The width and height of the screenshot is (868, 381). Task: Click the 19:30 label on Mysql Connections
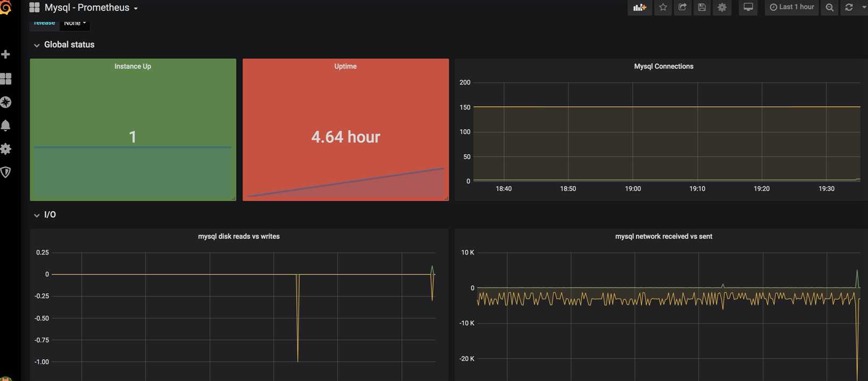(826, 189)
